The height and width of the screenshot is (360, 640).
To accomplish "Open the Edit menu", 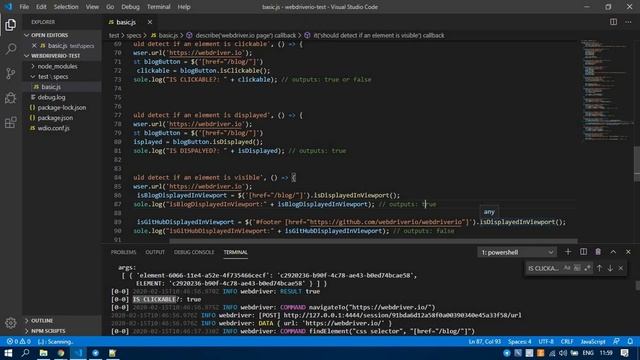I will [41, 7].
